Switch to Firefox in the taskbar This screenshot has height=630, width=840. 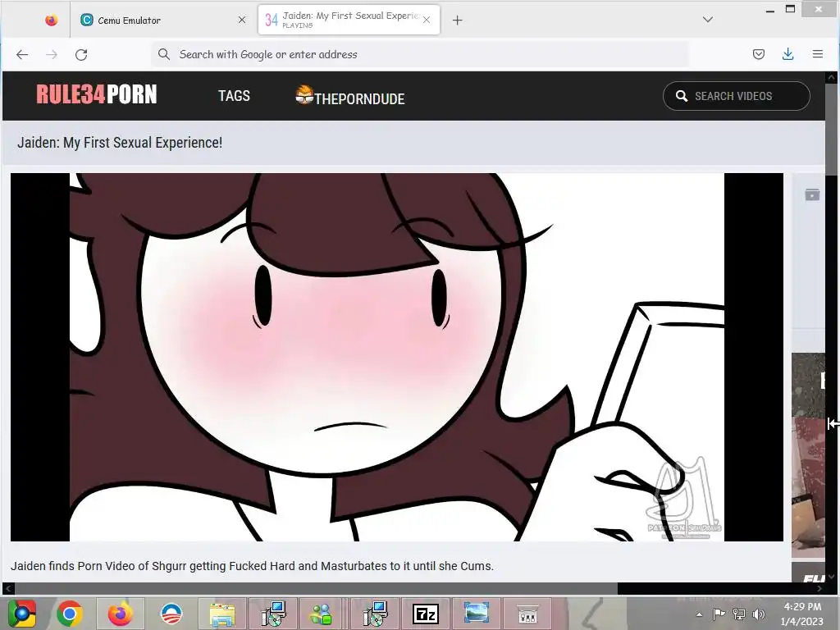tap(120, 614)
